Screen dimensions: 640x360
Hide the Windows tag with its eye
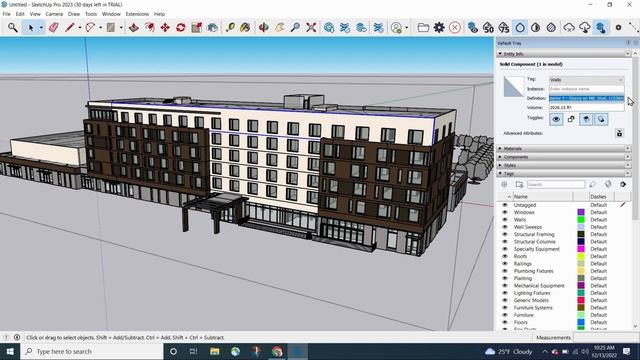click(x=505, y=212)
